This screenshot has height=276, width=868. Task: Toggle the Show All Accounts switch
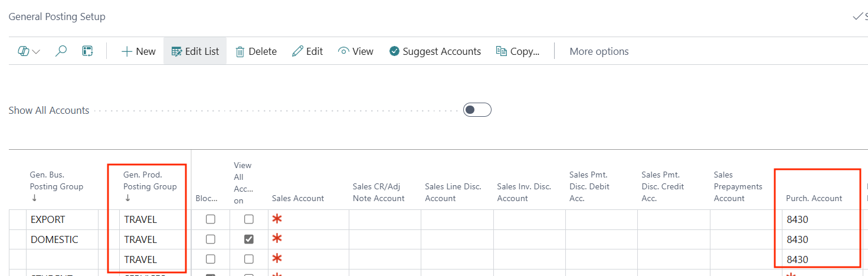[477, 110]
